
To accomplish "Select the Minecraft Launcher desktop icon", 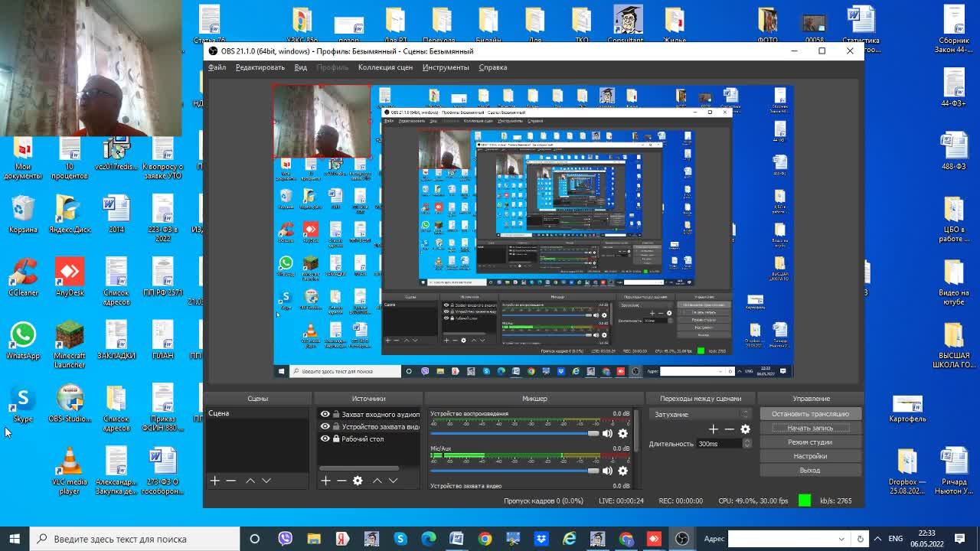I will coord(70,344).
